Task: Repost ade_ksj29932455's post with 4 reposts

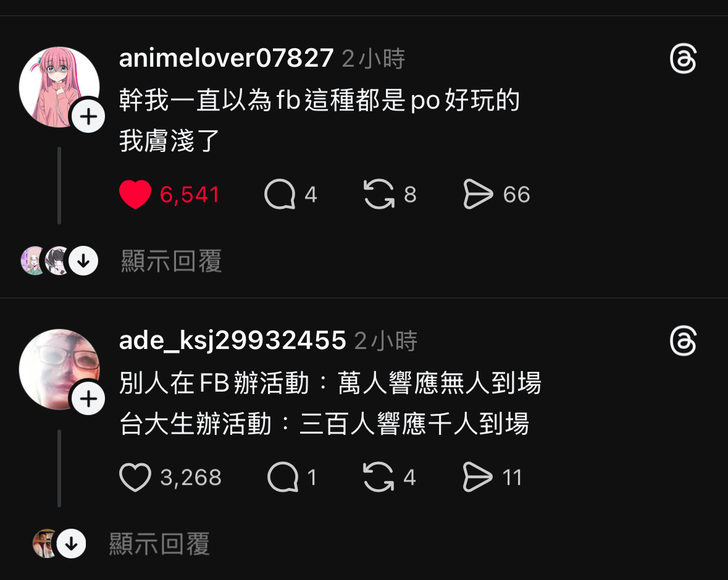Action: [x=379, y=477]
